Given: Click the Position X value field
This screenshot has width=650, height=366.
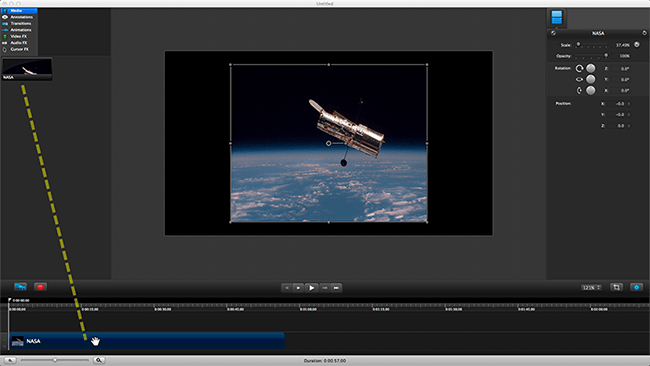Looking at the screenshot, I should [617, 104].
